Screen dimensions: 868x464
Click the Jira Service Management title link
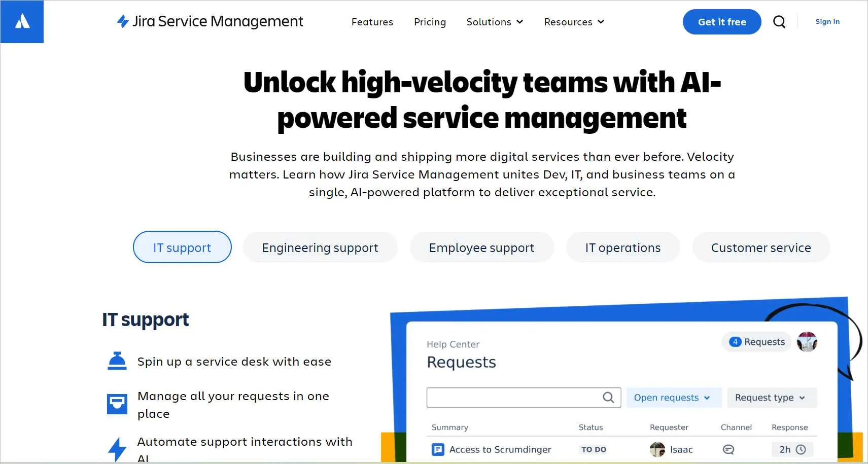tap(218, 21)
